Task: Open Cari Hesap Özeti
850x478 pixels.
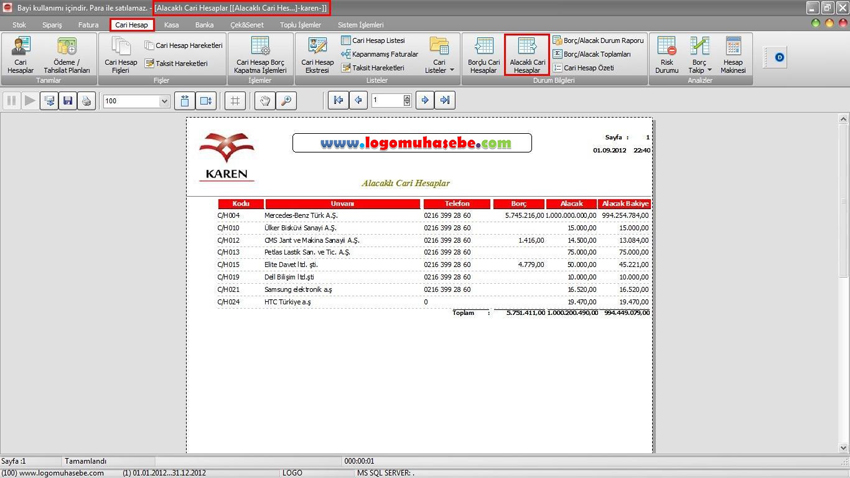Action: point(583,68)
